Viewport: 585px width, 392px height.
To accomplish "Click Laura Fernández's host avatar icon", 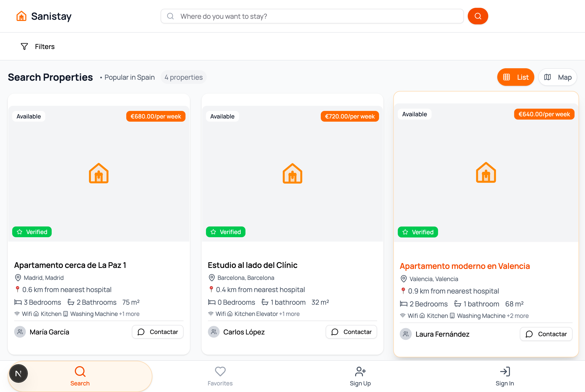I will coord(406,334).
